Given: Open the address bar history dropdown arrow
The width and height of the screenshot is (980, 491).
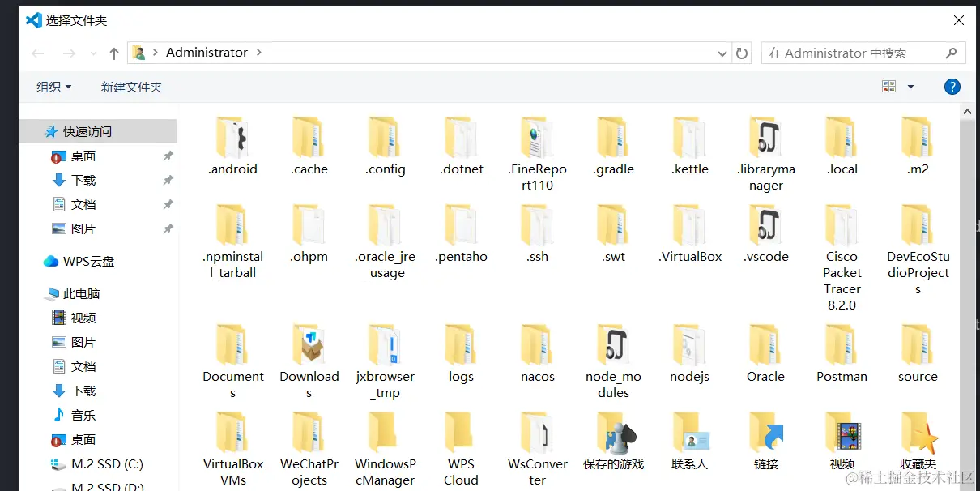Looking at the screenshot, I should click(x=722, y=53).
